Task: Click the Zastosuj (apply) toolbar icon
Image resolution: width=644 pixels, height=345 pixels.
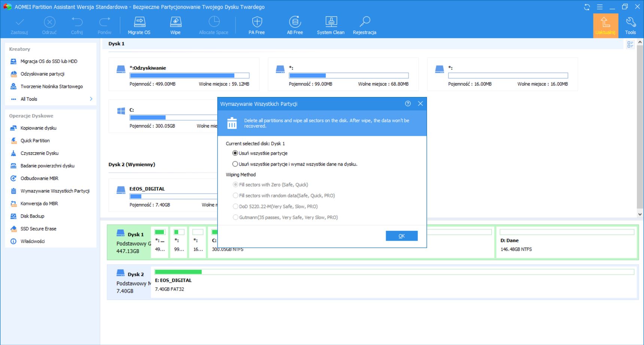Action: coord(19,25)
